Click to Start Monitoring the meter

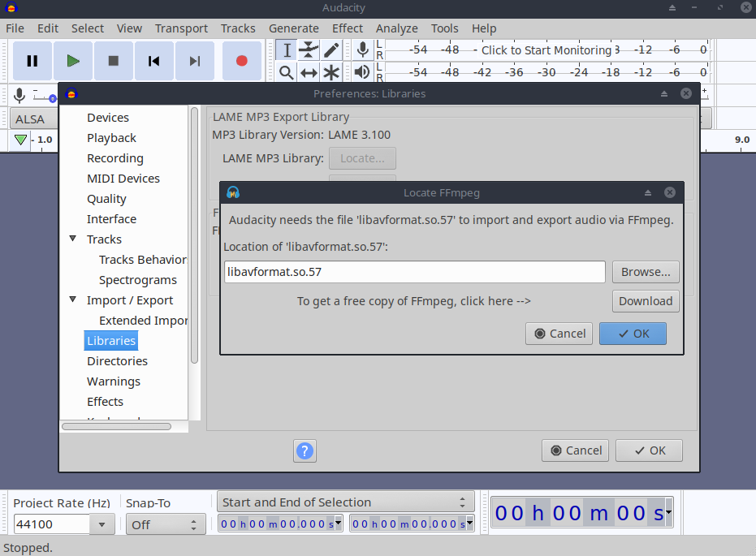coord(549,50)
